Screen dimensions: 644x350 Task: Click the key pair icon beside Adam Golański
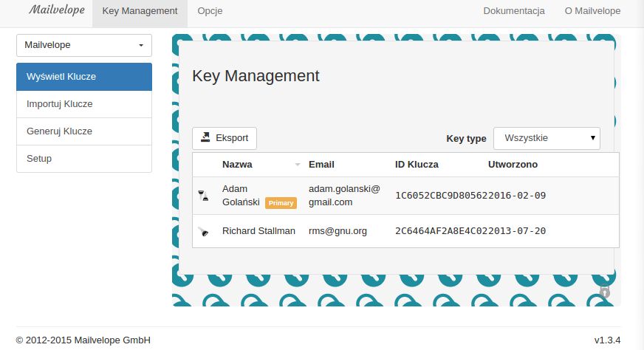coord(203,196)
